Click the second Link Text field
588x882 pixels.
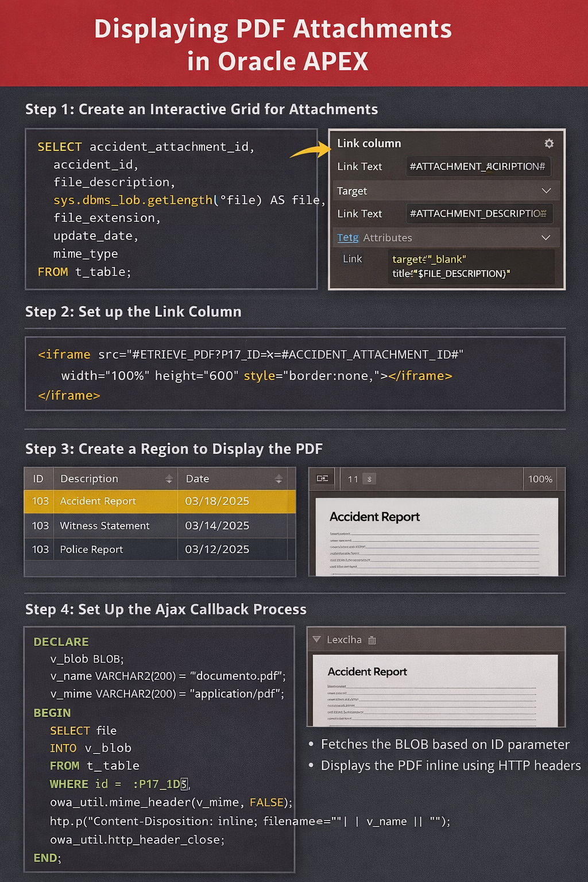[x=479, y=214]
